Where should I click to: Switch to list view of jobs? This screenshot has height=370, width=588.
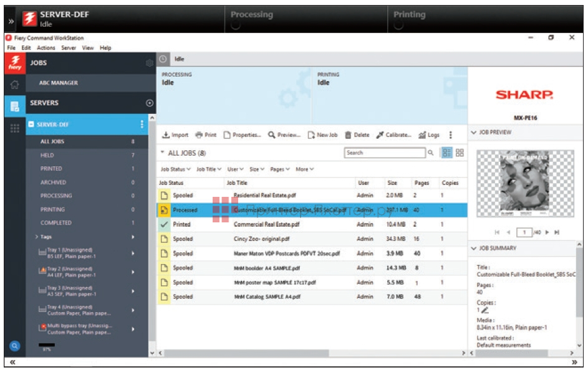446,153
